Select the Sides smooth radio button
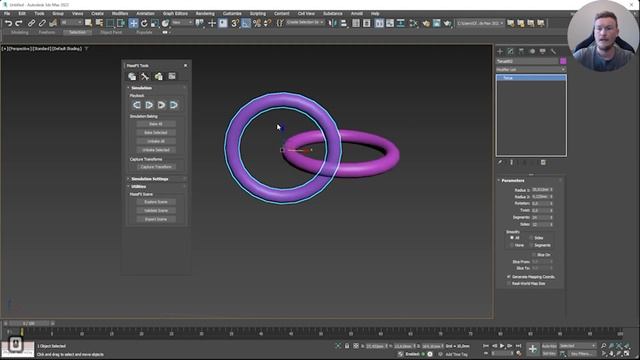 (x=531, y=238)
